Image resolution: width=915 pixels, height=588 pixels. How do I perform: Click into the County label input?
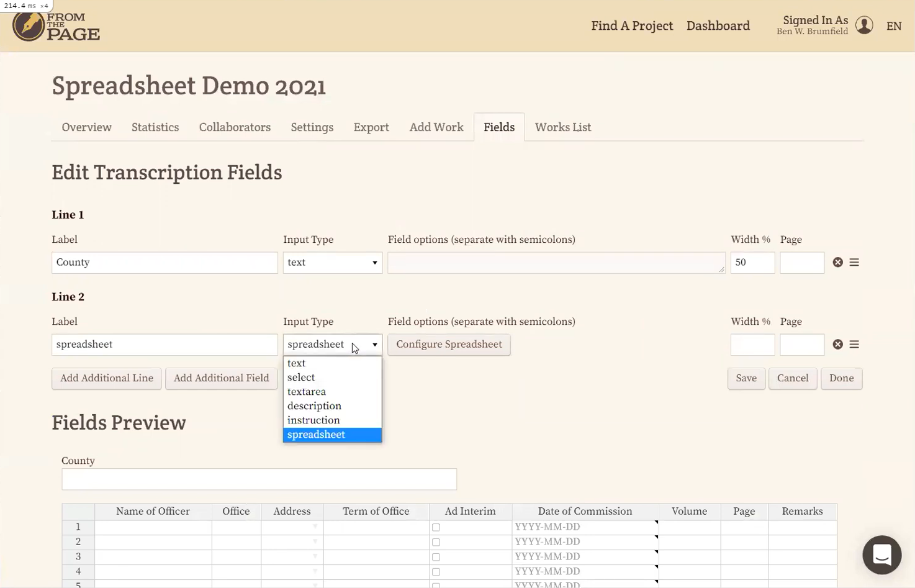[x=165, y=263]
